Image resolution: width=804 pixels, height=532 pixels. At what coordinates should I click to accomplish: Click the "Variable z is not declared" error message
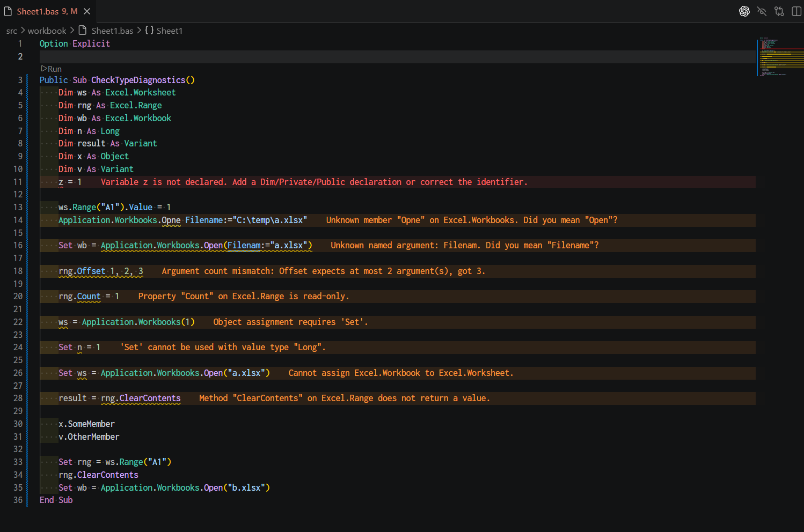click(x=314, y=182)
